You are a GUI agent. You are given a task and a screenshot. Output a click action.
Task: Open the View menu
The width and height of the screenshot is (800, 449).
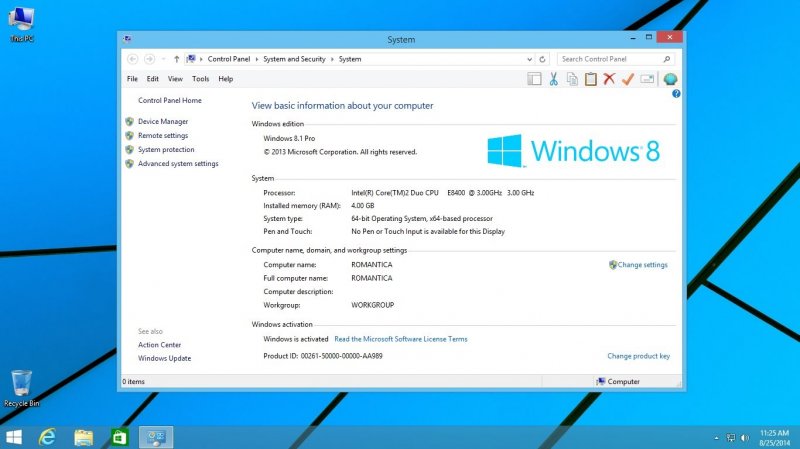[x=175, y=79]
